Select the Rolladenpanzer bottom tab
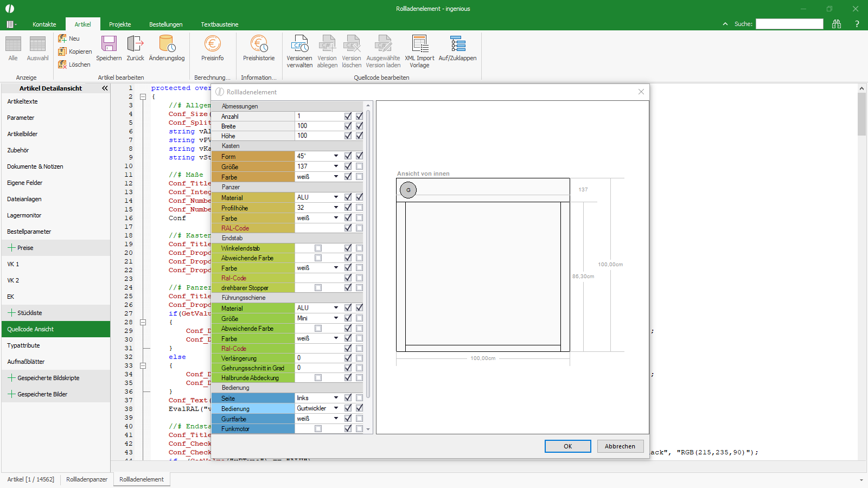 (87, 479)
